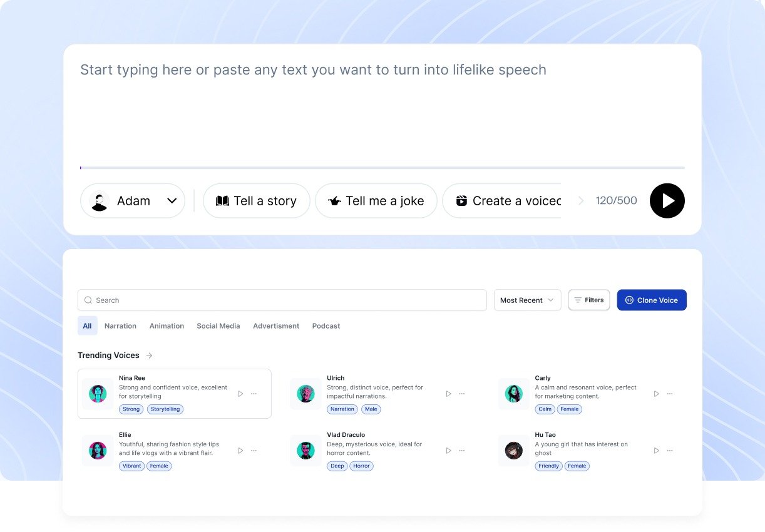
Task: Play the generated speech with the black play button
Action: click(667, 201)
